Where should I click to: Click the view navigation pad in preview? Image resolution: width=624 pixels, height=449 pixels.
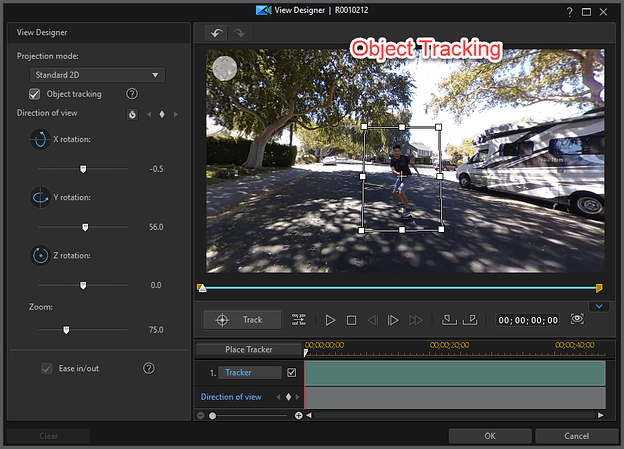pos(225,68)
